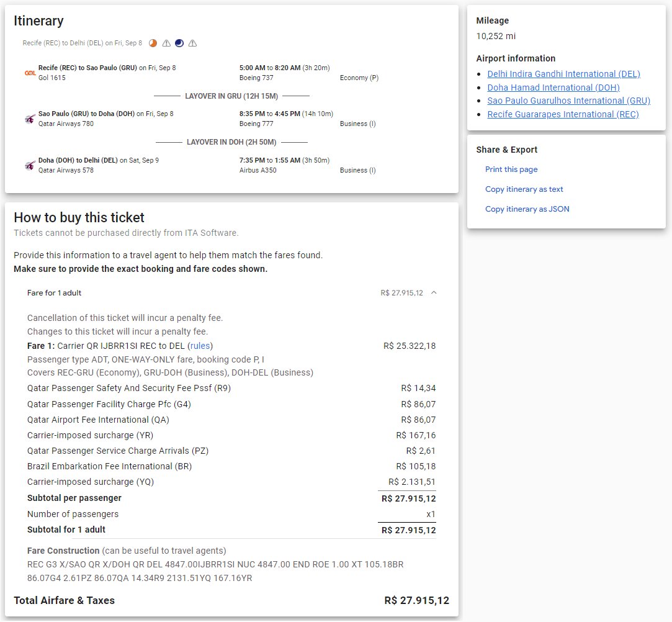
Task: Click the 'Airport information' heading
Action: point(516,58)
